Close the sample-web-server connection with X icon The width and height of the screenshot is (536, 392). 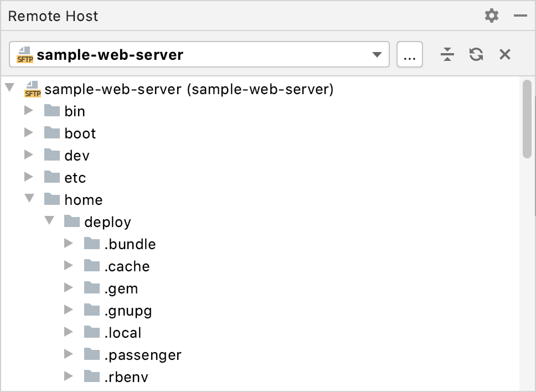(504, 54)
